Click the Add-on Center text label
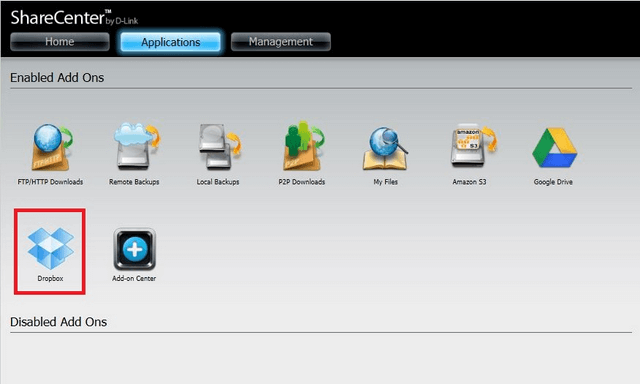The height and width of the screenshot is (384, 640). (134, 278)
